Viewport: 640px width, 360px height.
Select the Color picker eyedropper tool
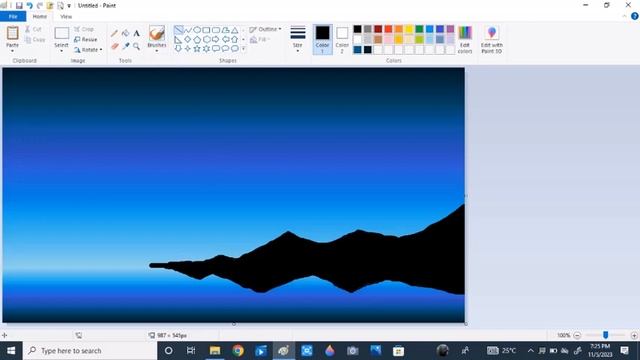click(126, 47)
